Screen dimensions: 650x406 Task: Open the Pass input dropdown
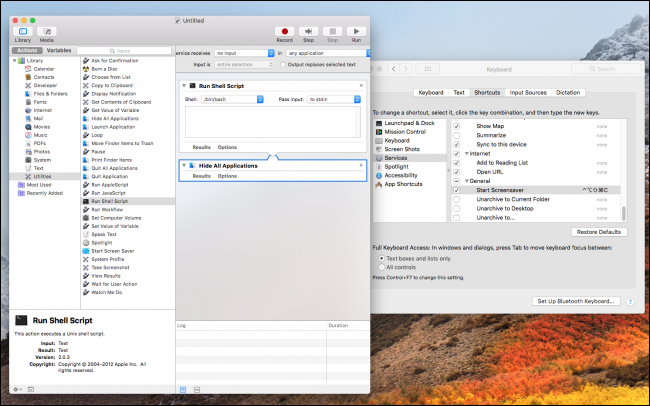pyautogui.click(x=334, y=99)
